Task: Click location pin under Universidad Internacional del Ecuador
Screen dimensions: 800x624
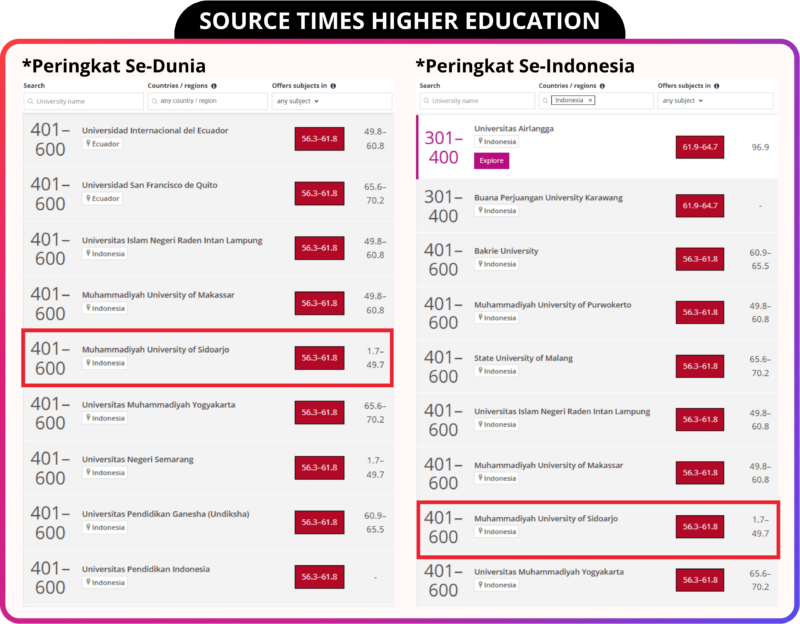Action: tap(89, 144)
